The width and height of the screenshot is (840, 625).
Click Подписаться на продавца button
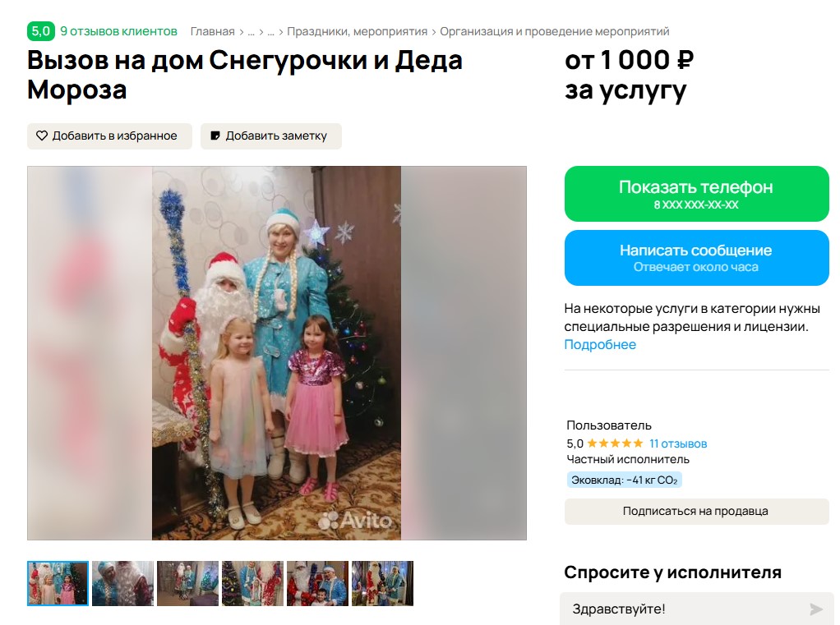696,512
